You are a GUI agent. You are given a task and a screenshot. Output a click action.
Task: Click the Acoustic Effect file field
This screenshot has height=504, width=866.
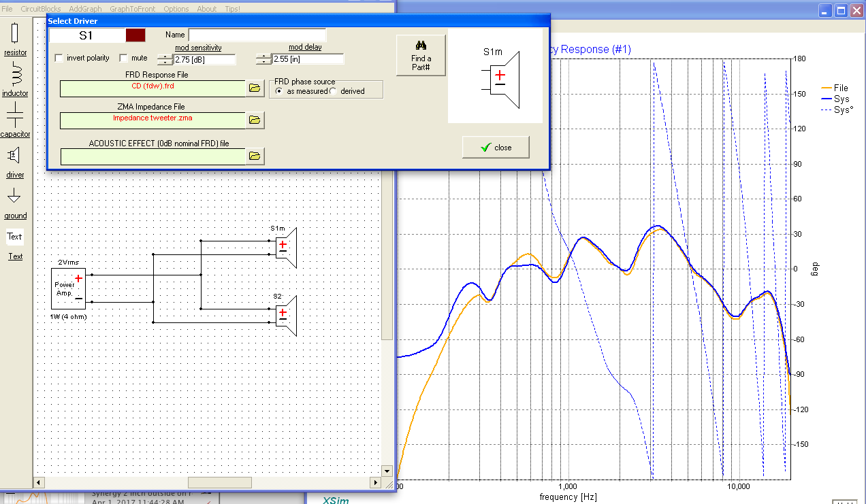pyautogui.click(x=153, y=156)
